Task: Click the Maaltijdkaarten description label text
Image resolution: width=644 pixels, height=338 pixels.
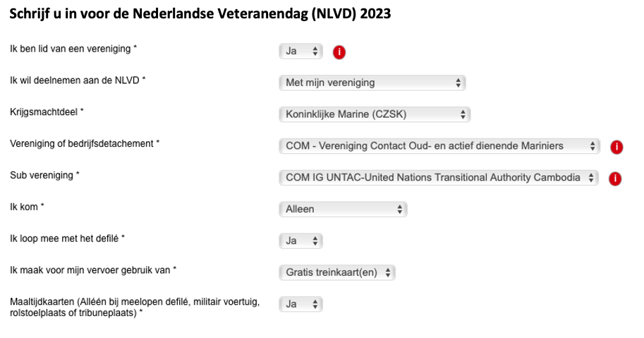Action: click(x=135, y=307)
